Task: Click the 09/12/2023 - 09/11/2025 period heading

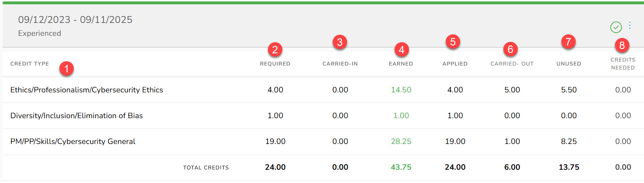Action: click(x=75, y=20)
